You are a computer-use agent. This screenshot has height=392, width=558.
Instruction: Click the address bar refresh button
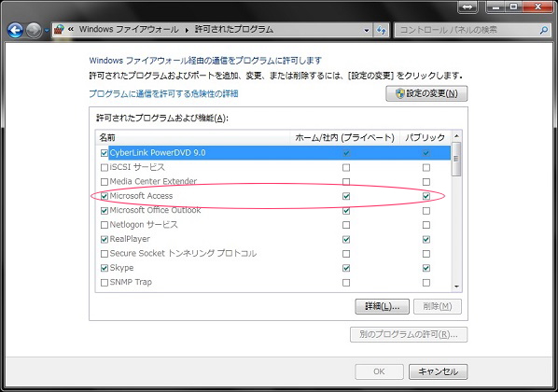coord(381,30)
